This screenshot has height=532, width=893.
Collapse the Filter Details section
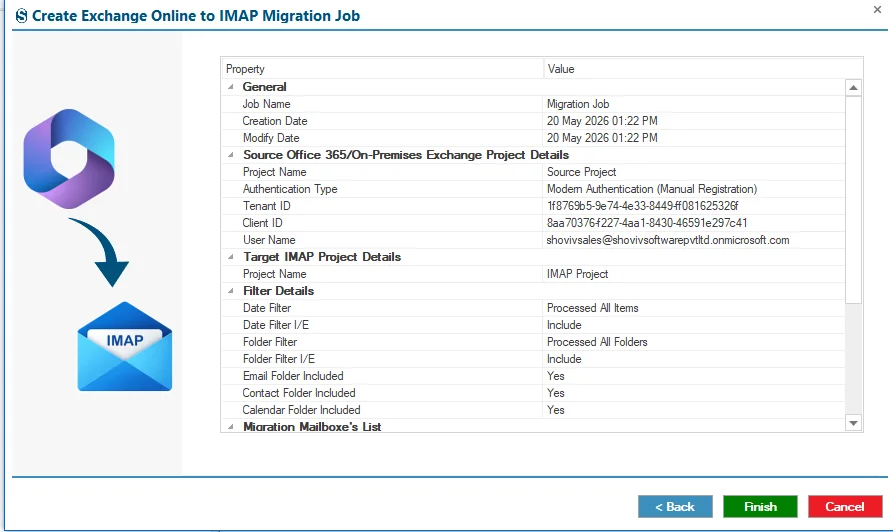pos(231,291)
